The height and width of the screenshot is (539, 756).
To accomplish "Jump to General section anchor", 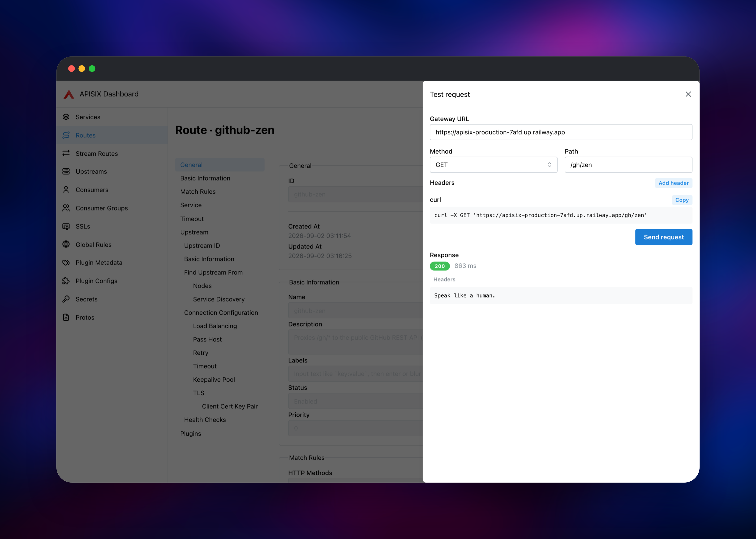I will coord(220,165).
